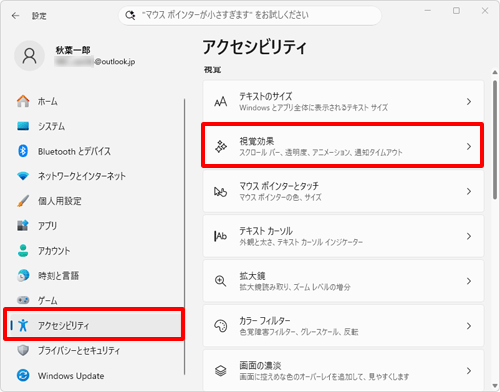This screenshot has width=500, height=392.
Task: Maximize the settings window
Action: point(456,11)
